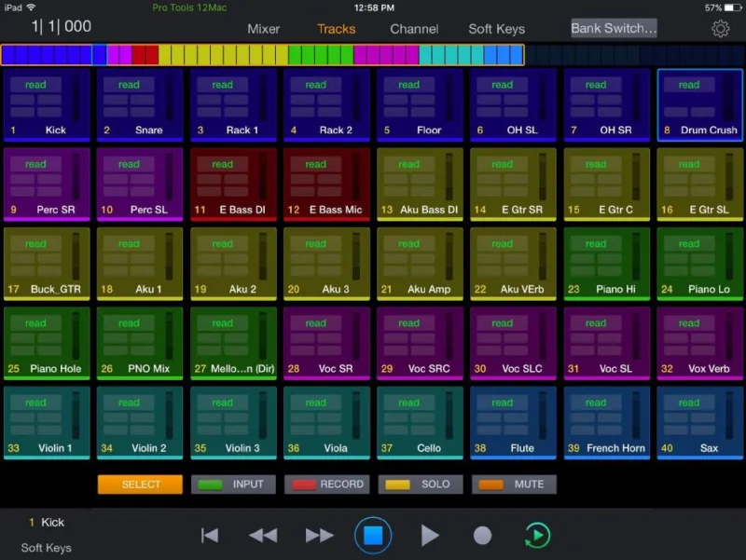Click the bright green piano segment in overview strip
Screen dimensions: 746x560
[321, 55]
